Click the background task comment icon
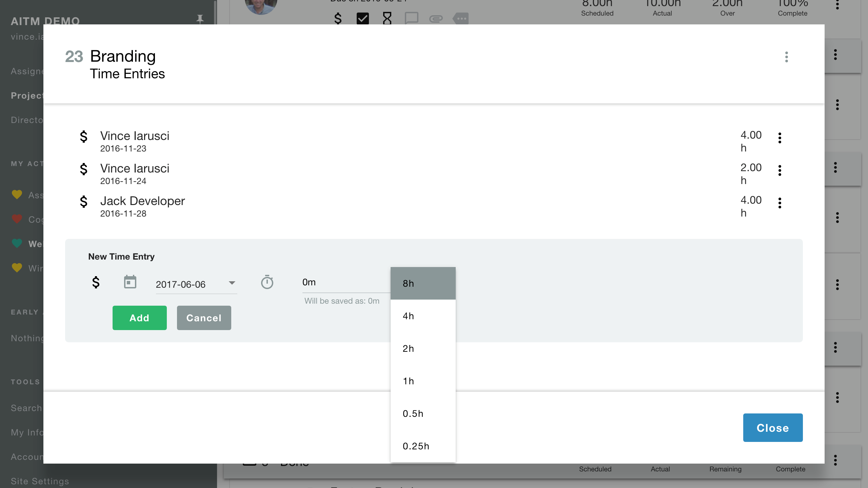Viewport: 868px width, 488px height. [x=411, y=18]
